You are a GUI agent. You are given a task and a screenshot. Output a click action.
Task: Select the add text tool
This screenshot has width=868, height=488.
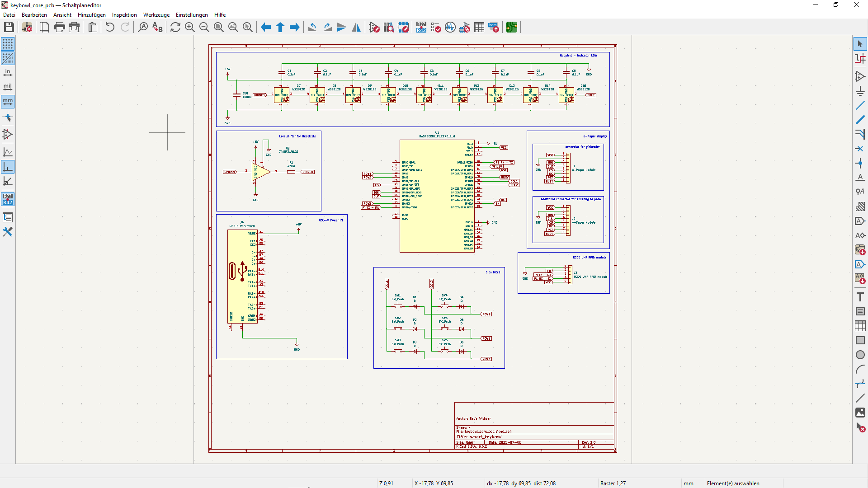tap(860, 297)
